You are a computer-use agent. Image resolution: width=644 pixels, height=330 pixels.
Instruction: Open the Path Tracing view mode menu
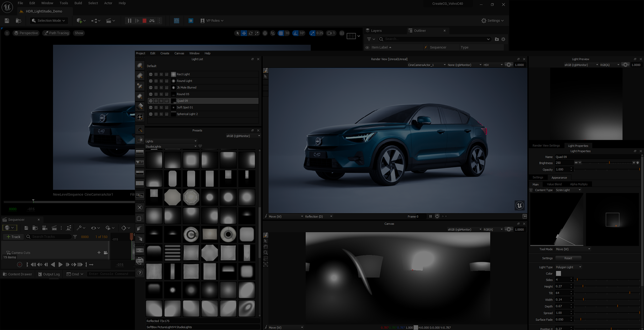[56, 33]
